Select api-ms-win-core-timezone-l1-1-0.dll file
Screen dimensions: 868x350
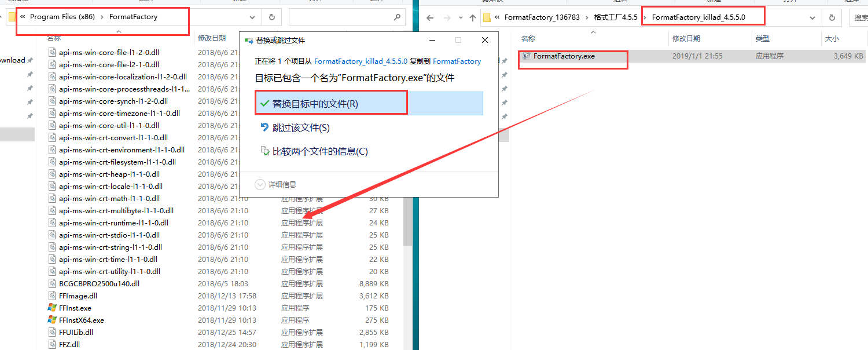point(119,113)
